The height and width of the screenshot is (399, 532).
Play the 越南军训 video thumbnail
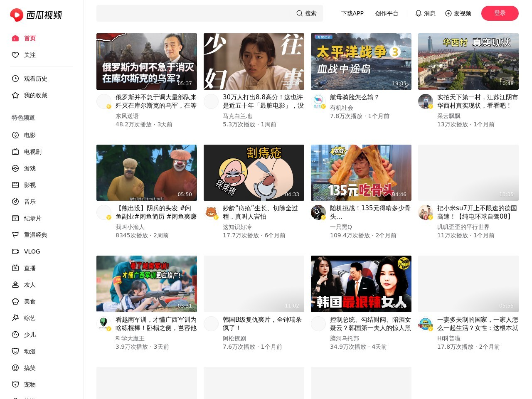pos(147,284)
